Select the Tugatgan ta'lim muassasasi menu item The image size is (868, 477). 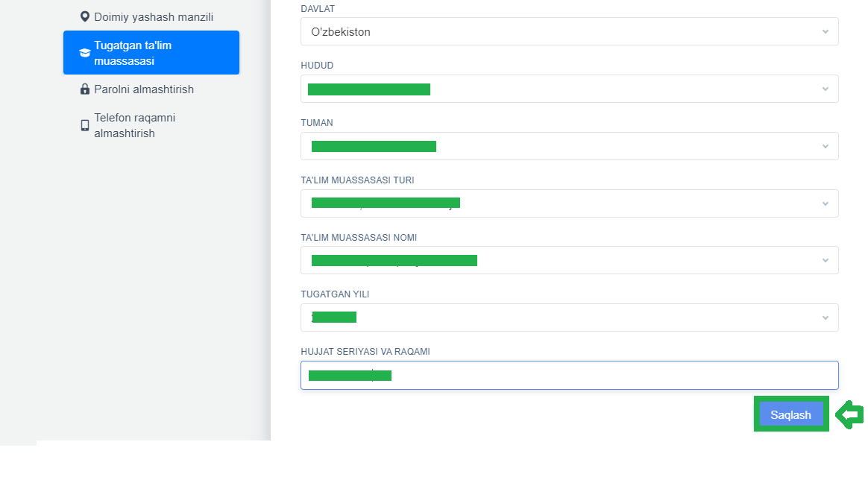(x=151, y=53)
